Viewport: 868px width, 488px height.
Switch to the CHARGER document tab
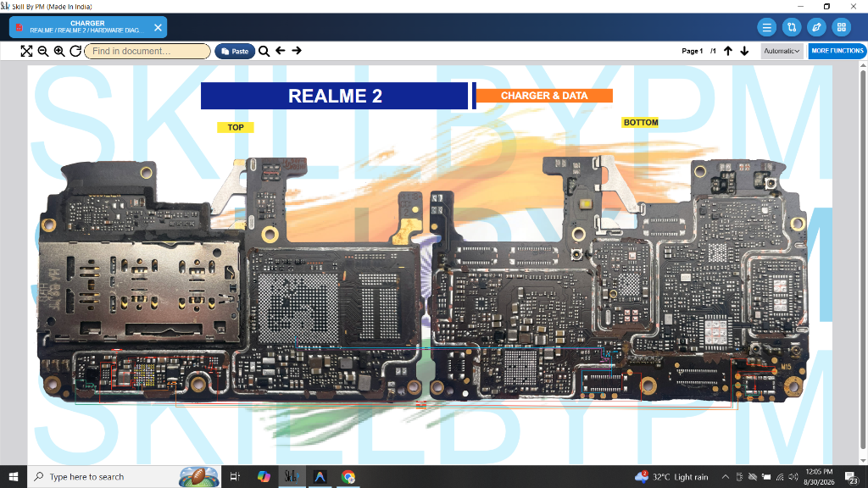point(87,26)
